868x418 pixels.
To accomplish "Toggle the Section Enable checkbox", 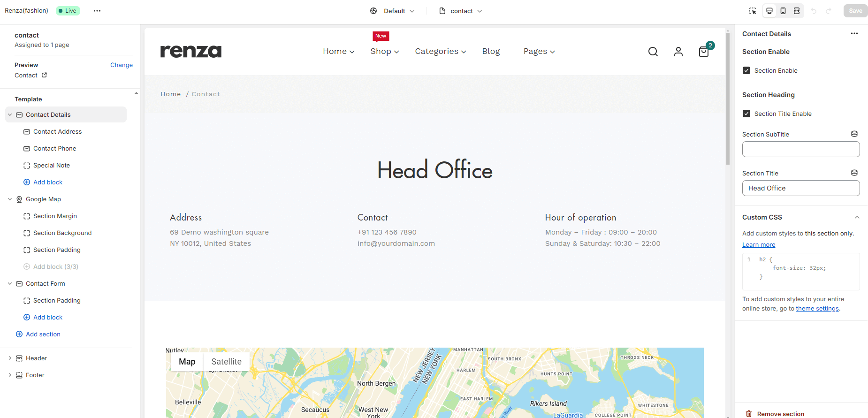I will click(x=746, y=70).
